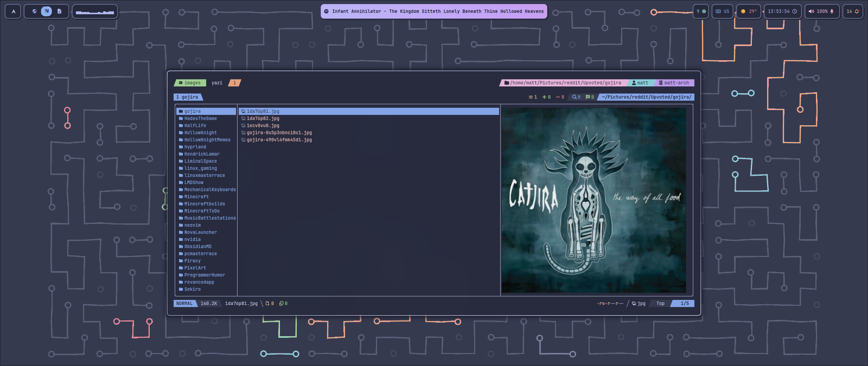Click the flag counter icon in yazi's status bar
868x366 pixels.
click(588, 97)
